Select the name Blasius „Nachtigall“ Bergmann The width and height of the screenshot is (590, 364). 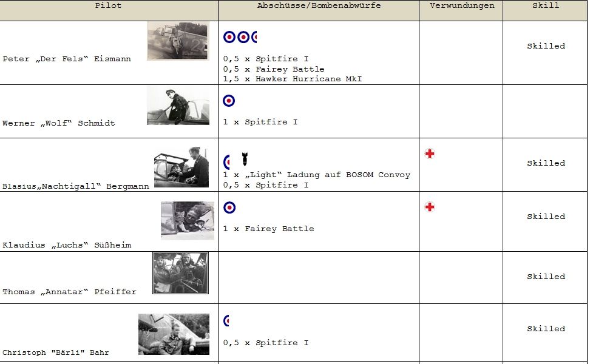[x=76, y=186]
